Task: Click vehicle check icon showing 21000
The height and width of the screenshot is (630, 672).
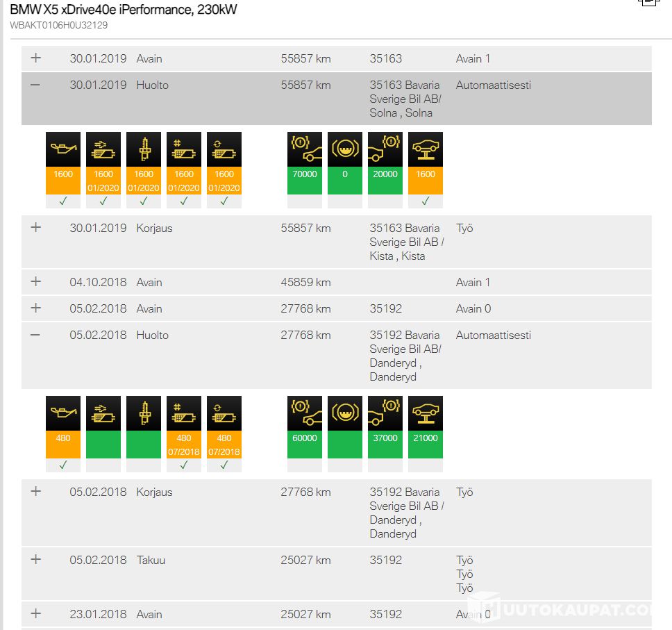Action: (426, 413)
